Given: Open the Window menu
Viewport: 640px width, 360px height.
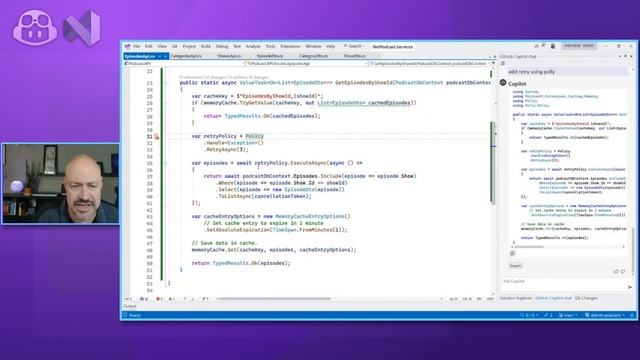Looking at the screenshot, I should (x=313, y=47).
